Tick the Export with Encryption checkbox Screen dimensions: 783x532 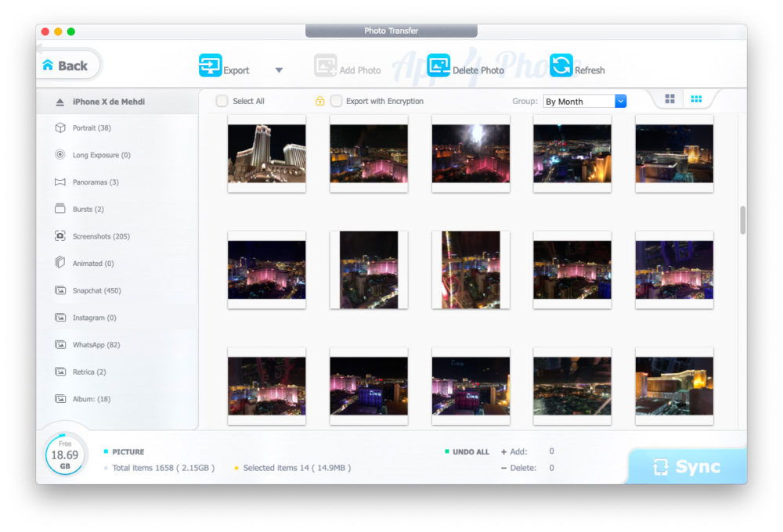tap(336, 101)
